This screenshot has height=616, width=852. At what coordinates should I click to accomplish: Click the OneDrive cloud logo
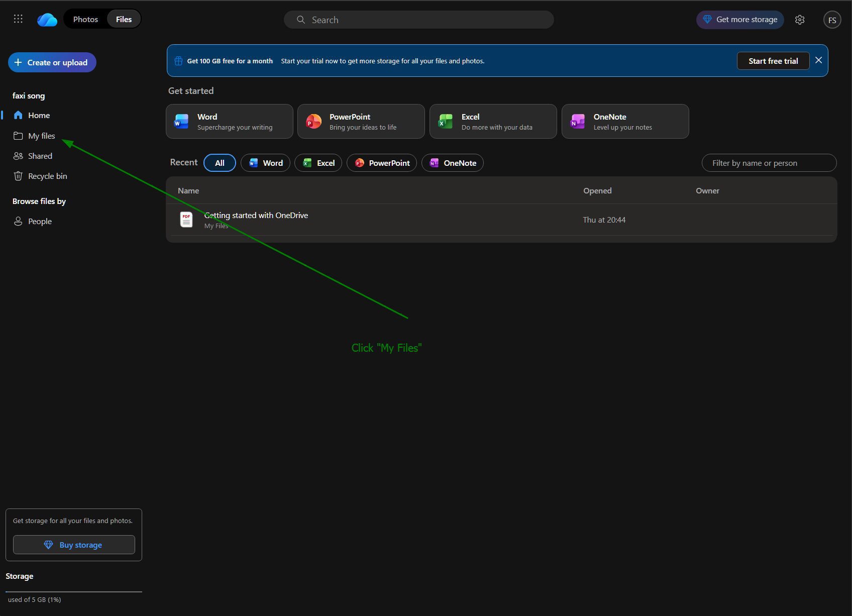(47, 20)
